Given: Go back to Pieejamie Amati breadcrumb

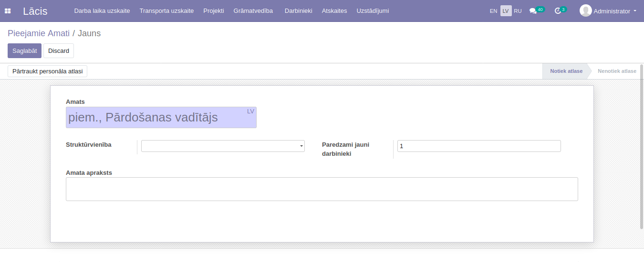Looking at the screenshot, I should tap(39, 33).
